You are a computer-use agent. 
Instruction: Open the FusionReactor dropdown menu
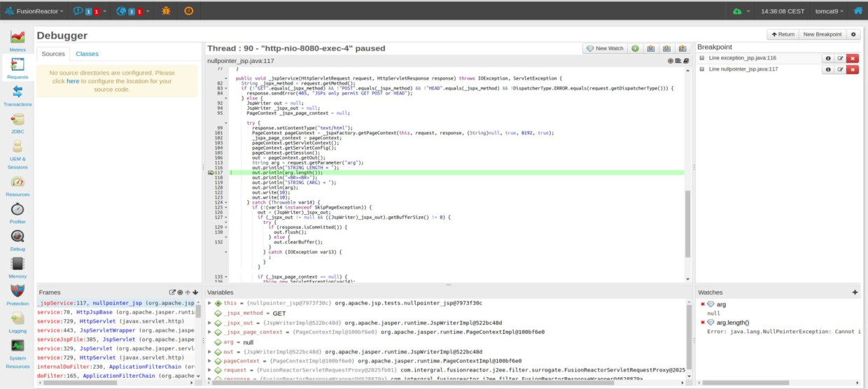point(35,11)
